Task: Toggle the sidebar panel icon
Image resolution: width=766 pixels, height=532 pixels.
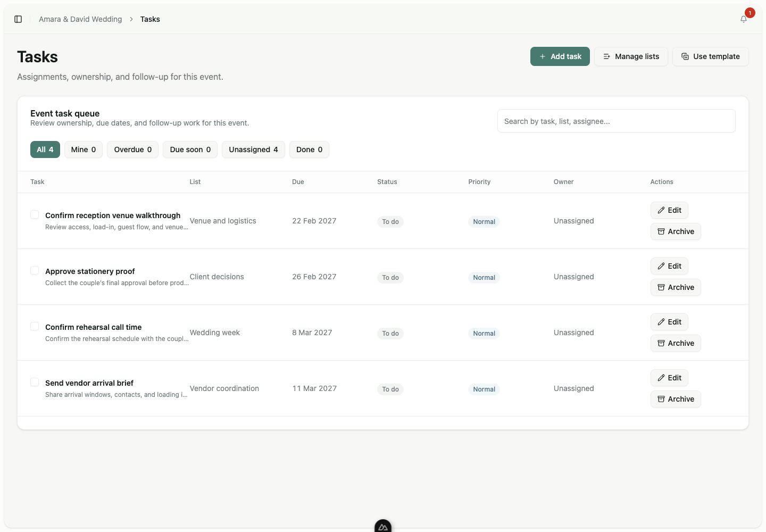Action: [x=18, y=19]
